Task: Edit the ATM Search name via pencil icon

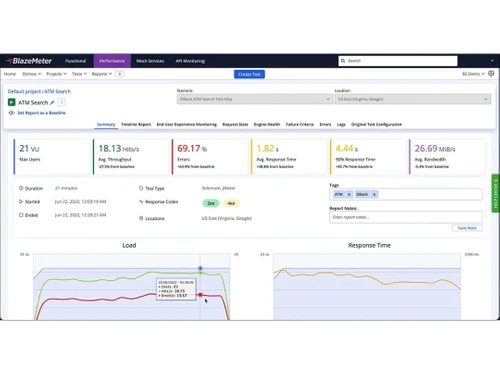Action: tap(52, 103)
